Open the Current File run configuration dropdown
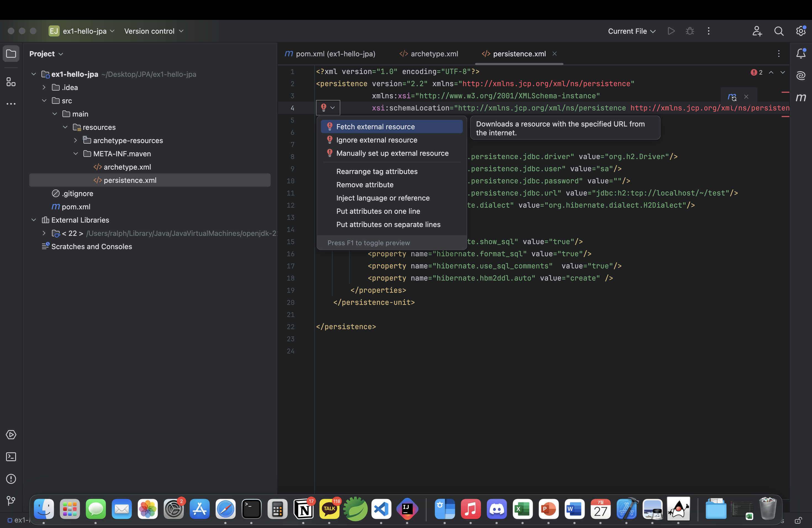Screen dimensions: 812x528 [632, 31]
